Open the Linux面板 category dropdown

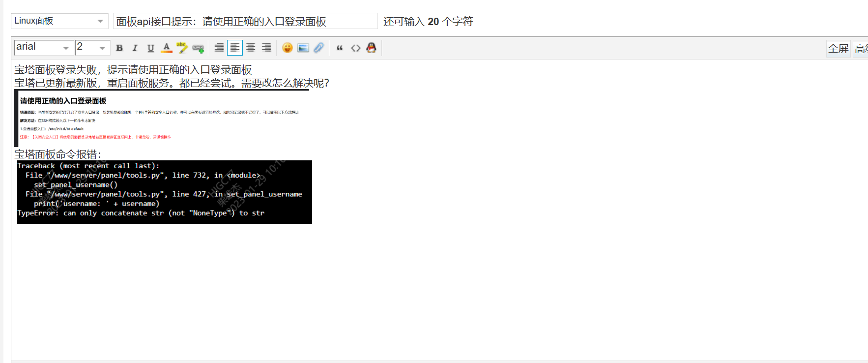pos(59,21)
